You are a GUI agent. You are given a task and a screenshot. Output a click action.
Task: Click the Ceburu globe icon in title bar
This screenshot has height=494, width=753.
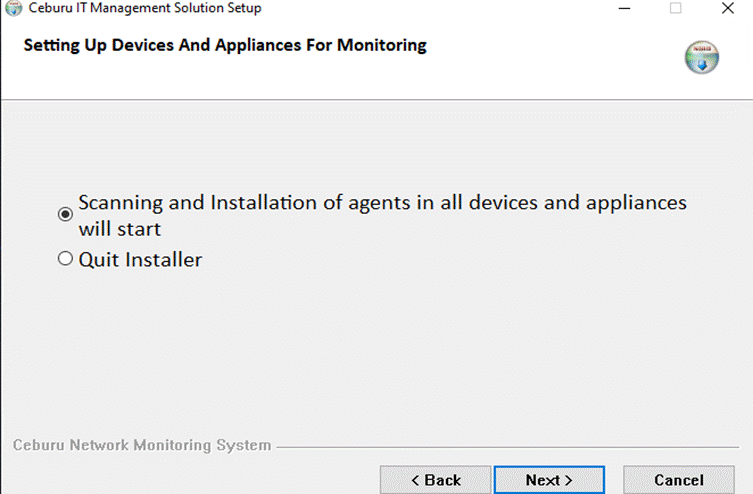coord(14,8)
